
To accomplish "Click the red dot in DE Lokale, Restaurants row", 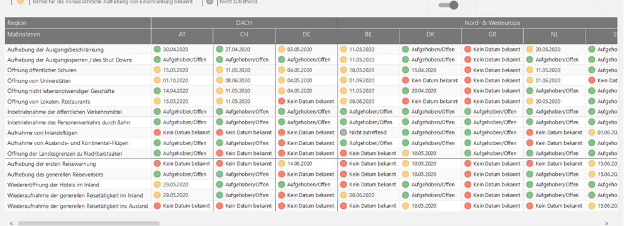I will pos(281,101).
